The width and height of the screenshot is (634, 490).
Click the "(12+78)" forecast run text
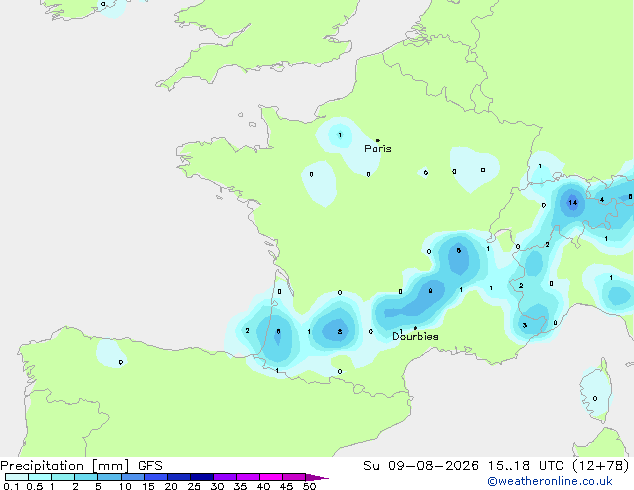coord(601,466)
